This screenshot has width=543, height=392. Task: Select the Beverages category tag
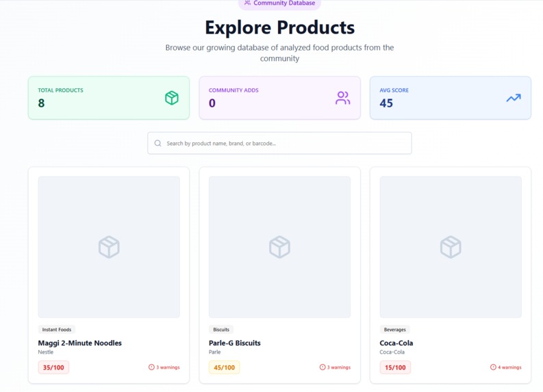[x=395, y=329]
